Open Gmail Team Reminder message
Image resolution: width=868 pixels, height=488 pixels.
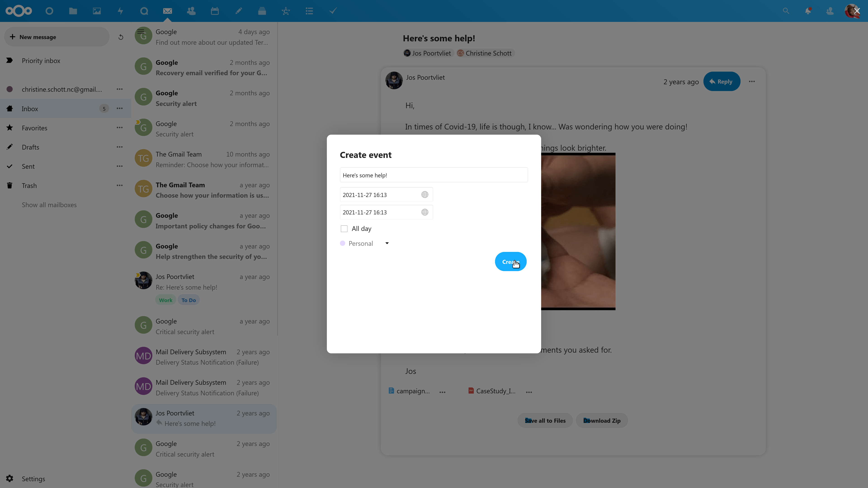pos(204,159)
